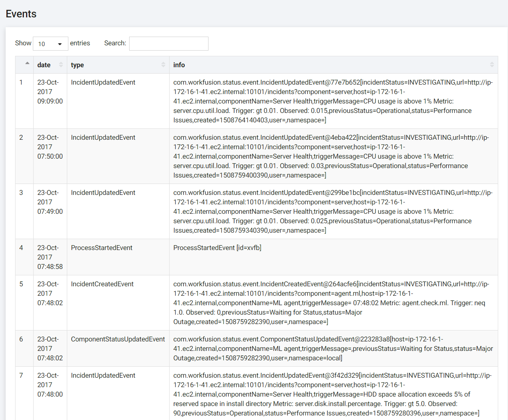The width and height of the screenshot is (508, 420).
Task: Sort table by the info column header
Action: [334, 65]
